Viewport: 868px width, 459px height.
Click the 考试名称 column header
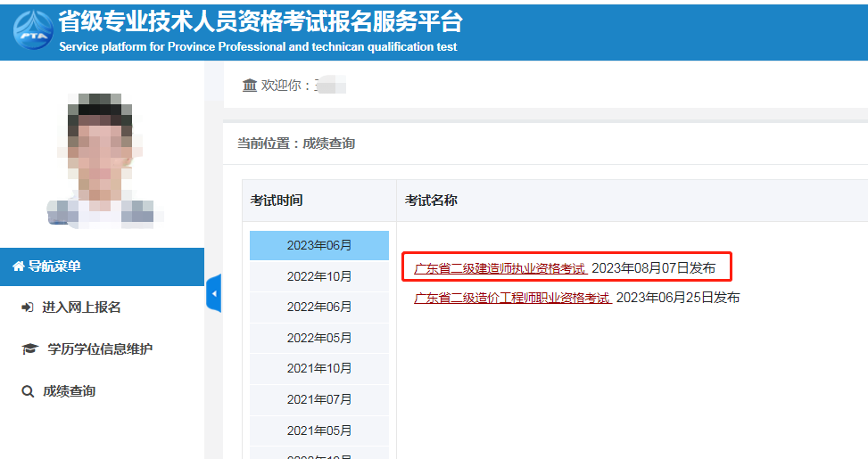click(x=431, y=201)
